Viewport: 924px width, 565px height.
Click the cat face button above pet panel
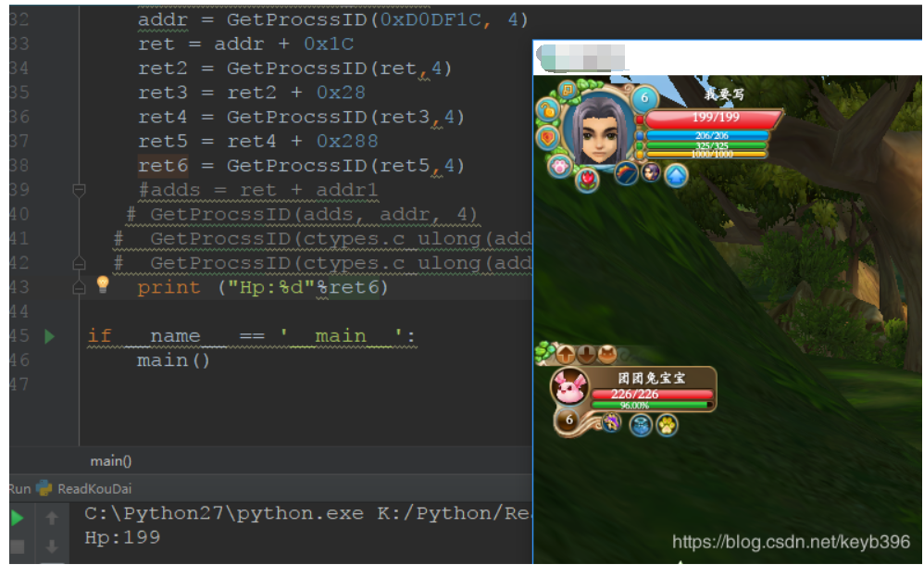[607, 354]
